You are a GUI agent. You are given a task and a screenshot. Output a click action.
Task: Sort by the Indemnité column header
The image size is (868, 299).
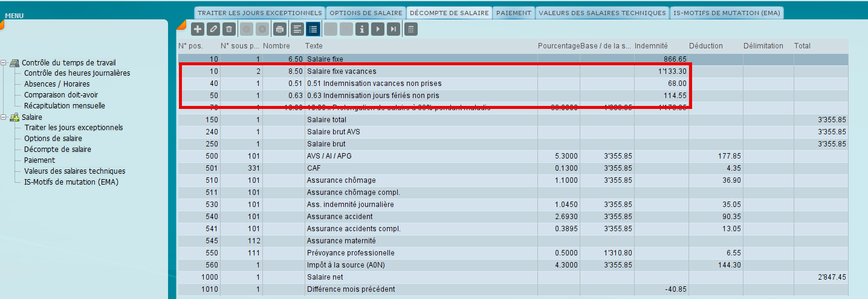click(651, 46)
